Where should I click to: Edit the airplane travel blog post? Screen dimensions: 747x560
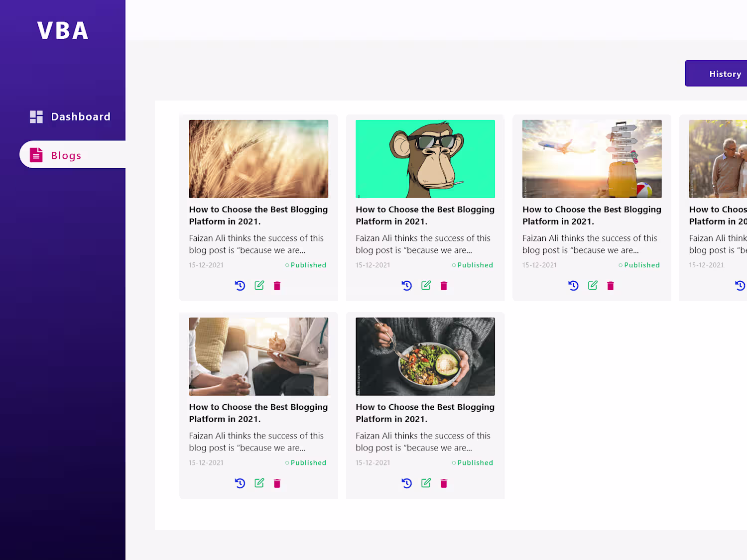593,285
